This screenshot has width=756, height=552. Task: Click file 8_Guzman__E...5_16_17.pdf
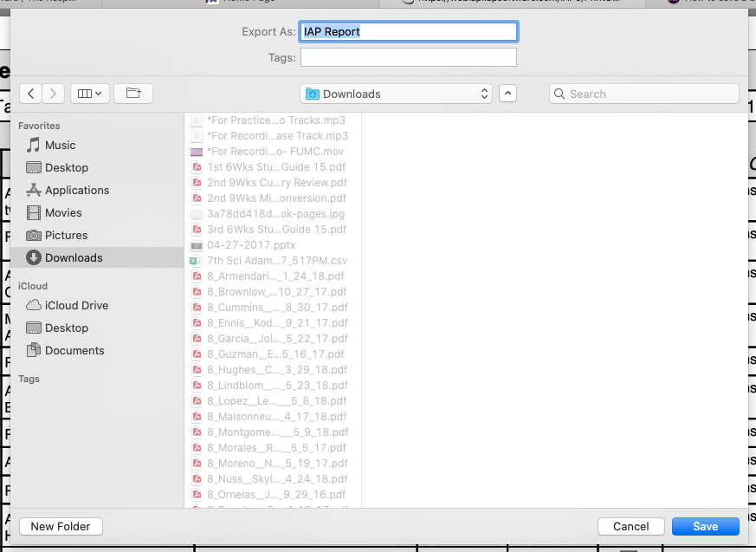(x=273, y=354)
